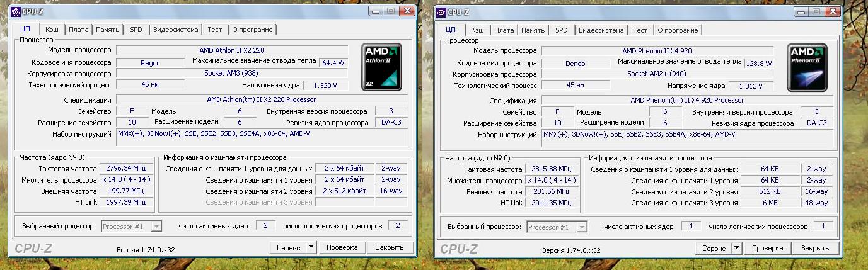Click AMD Athlon II X2 220 model field
The height and width of the screenshot is (270, 868).
(232, 50)
